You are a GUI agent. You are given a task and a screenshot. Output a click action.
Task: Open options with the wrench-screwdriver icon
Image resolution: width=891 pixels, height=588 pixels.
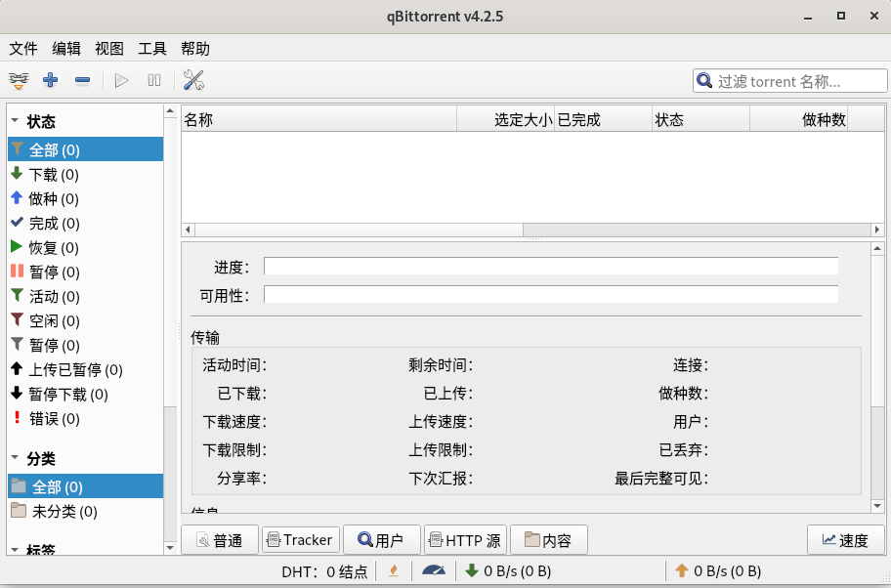click(193, 81)
